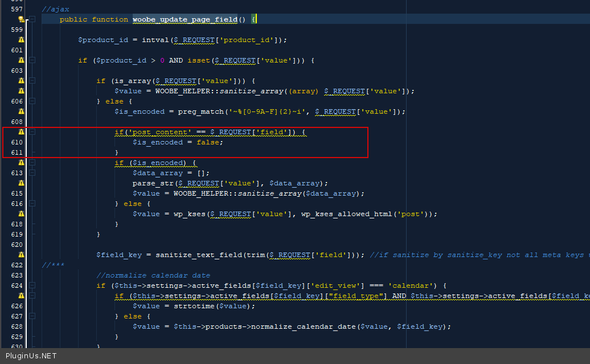Click the lightbulb hint icon beside the function declaration
Viewport: 590px width, 364px height.
tap(21, 19)
